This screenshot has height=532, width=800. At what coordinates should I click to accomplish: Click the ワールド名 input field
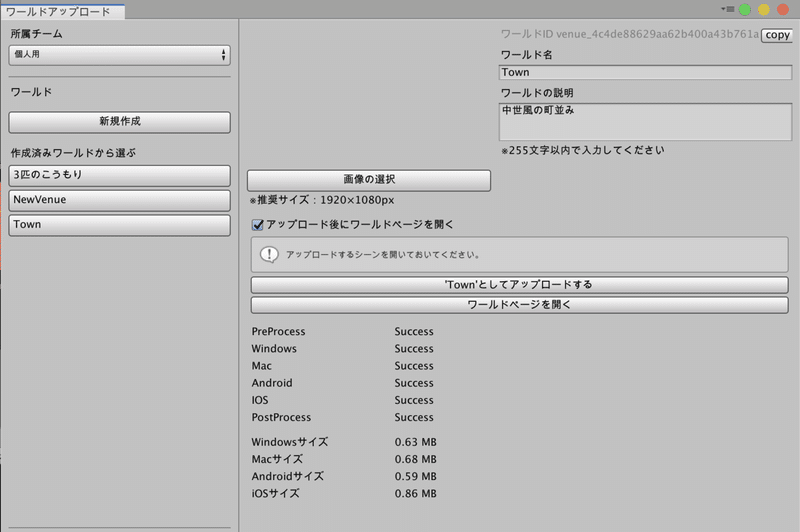(645, 72)
